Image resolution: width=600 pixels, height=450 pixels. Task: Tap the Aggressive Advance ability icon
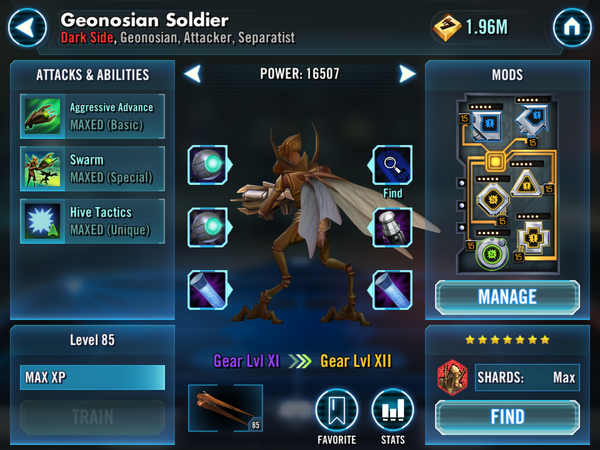[x=42, y=116]
